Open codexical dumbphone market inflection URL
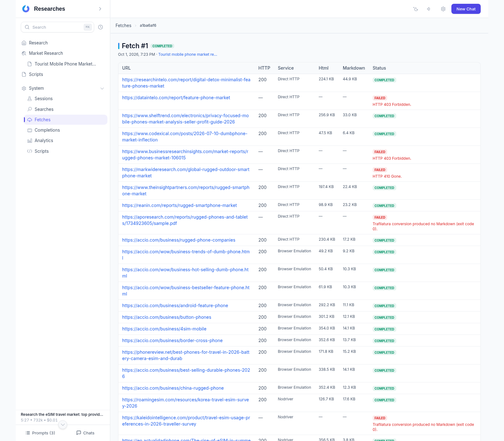The height and width of the screenshot is (441, 504). click(x=185, y=137)
